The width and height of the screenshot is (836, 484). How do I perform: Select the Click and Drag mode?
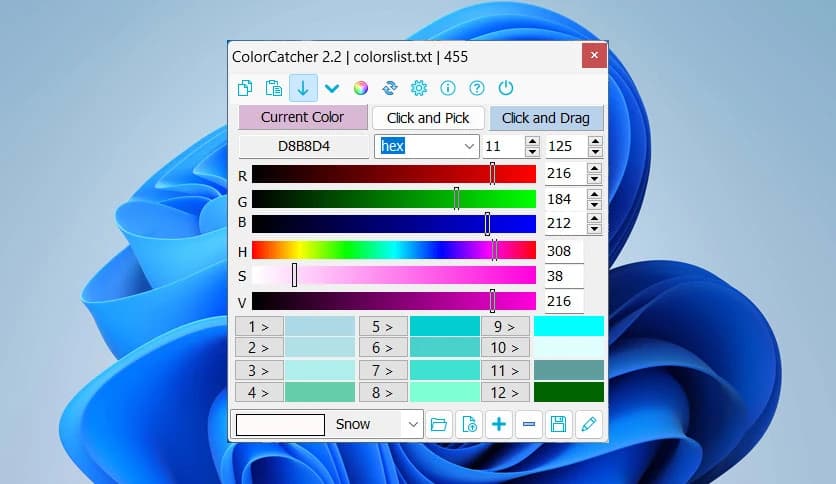click(546, 118)
